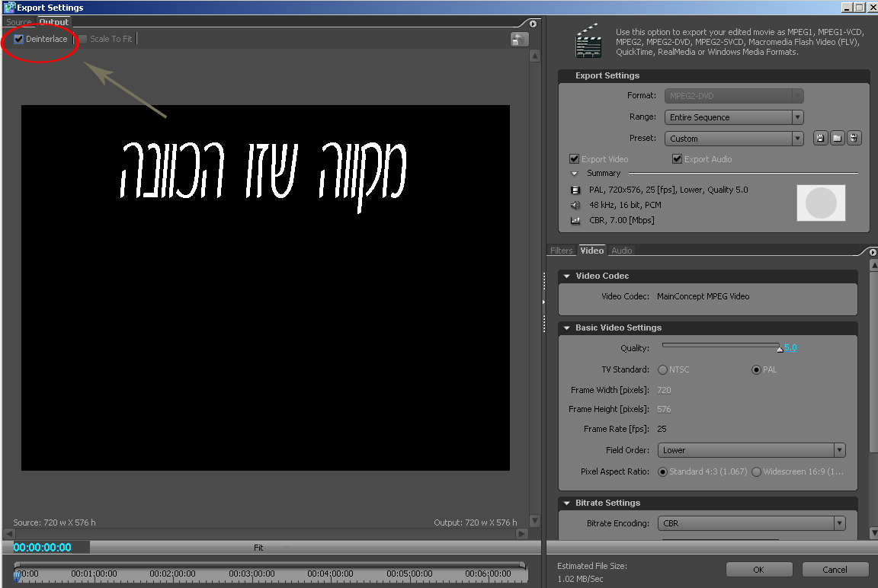Image resolution: width=878 pixels, height=588 pixels.
Task: Click the Quality value 5.0
Action: pyautogui.click(x=790, y=348)
